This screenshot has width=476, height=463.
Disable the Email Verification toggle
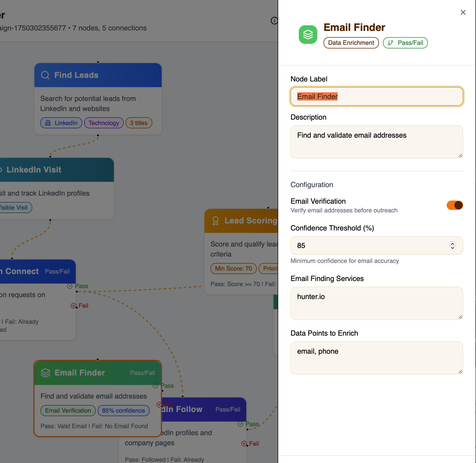(455, 205)
